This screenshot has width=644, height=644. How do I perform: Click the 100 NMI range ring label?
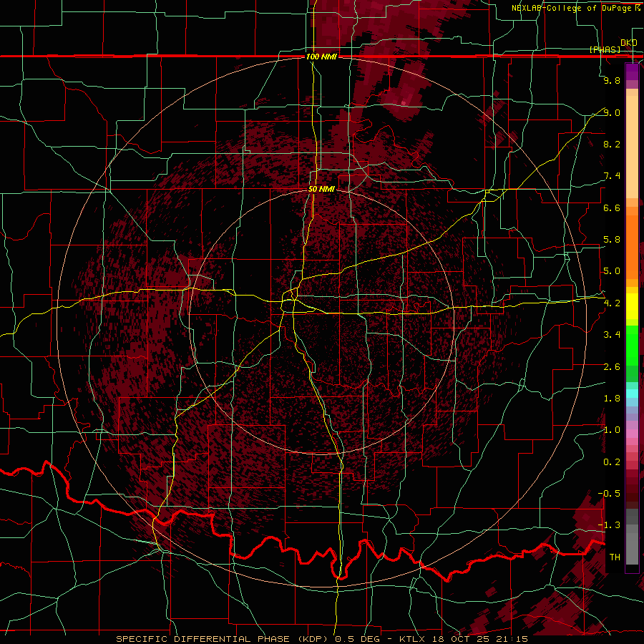point(321,57)
